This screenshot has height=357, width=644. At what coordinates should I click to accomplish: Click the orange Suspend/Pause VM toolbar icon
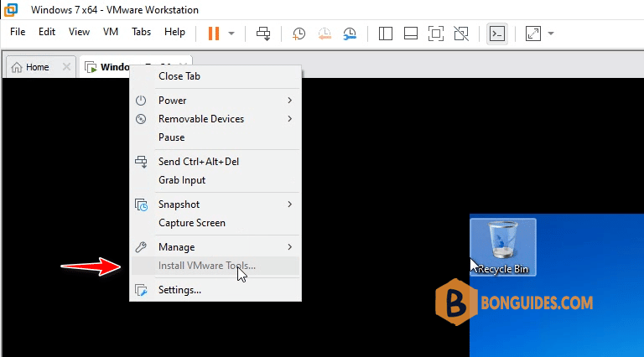[x=214, y=34]
